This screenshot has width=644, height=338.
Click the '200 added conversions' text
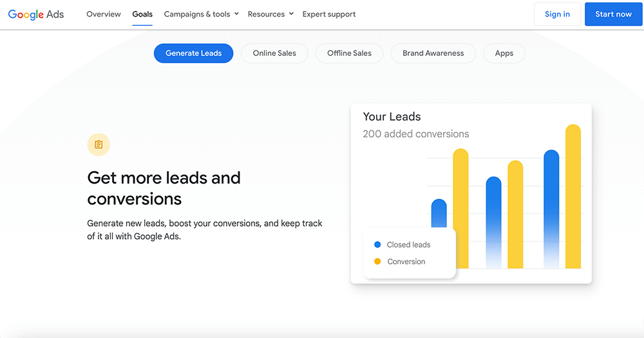coord(415,134)
